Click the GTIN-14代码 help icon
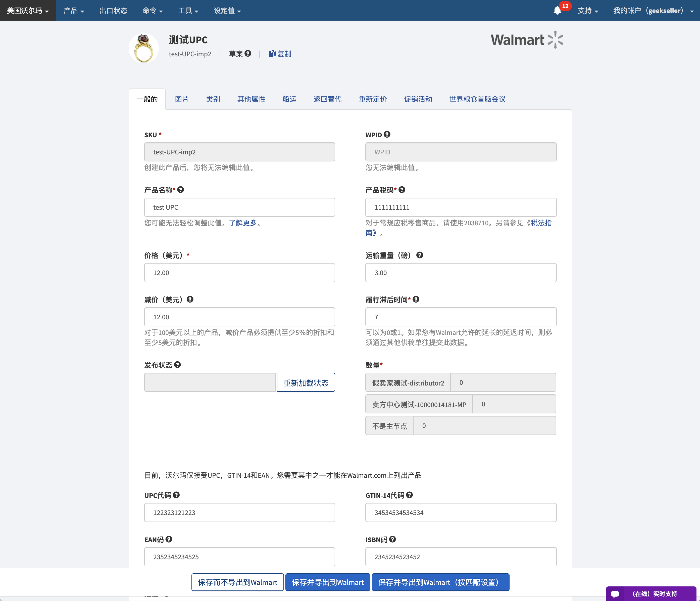Screen dimensions: 700x601 tap(410, 495)
